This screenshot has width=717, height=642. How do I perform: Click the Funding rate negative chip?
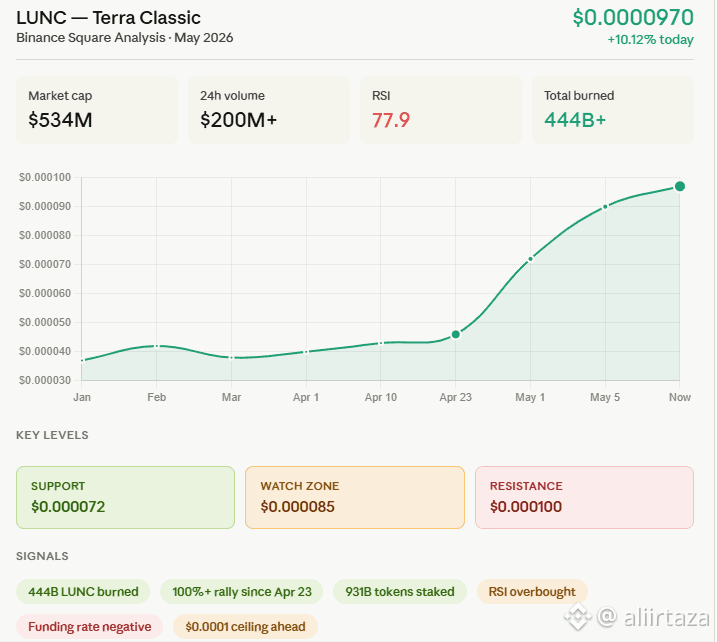tap(90, 626)
